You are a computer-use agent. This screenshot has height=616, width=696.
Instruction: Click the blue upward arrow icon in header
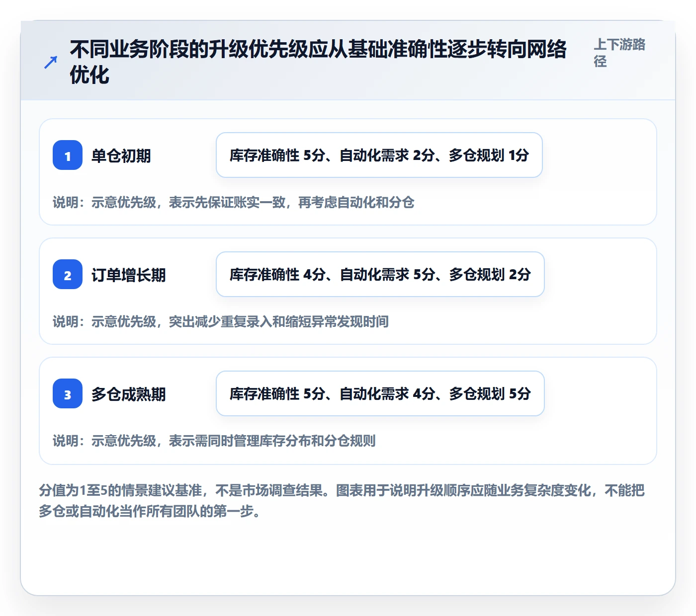(x=51, y=63)
